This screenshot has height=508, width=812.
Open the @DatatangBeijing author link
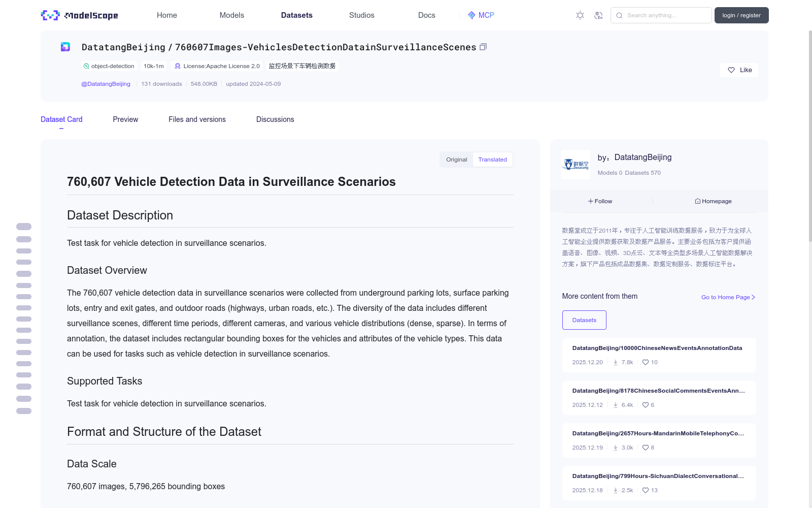106,84
